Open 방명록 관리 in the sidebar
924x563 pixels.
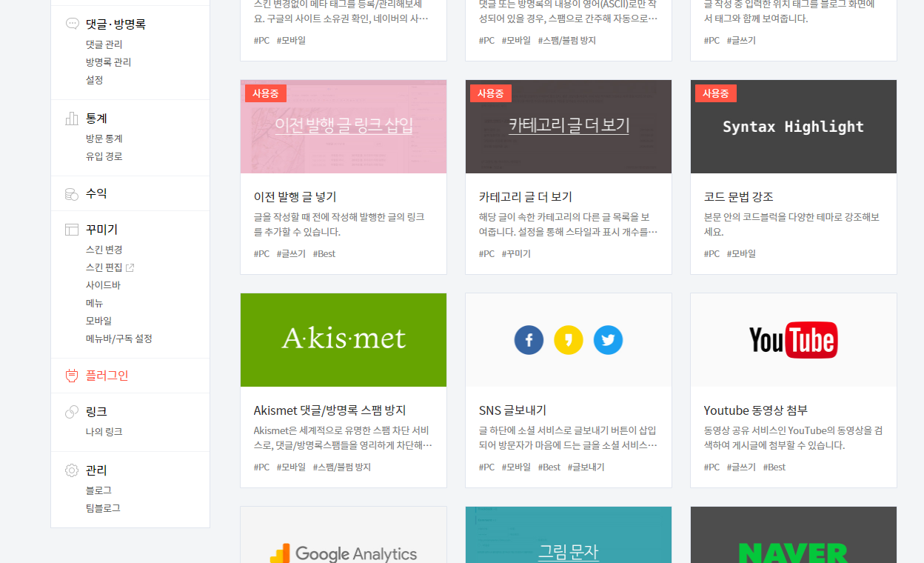pyautogui.click(x=108, y=62)
